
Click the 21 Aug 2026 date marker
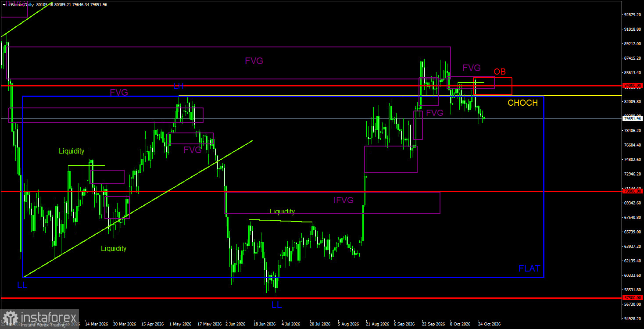377,324
